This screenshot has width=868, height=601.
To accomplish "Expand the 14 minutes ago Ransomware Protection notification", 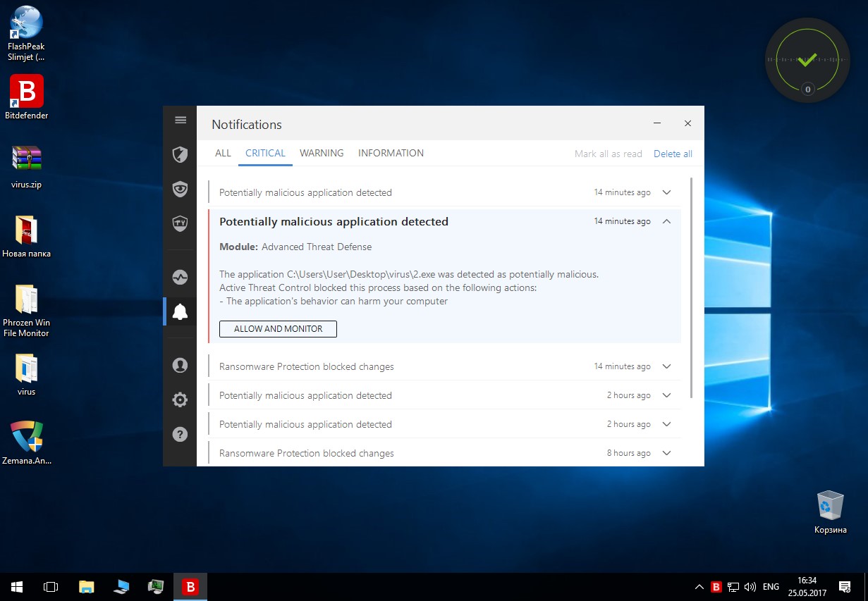I will pos(666,366).
